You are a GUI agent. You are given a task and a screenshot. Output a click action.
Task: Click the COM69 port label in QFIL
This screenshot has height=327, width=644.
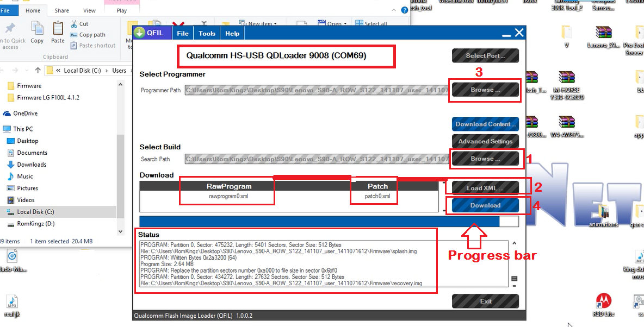(x=276, y=56)
